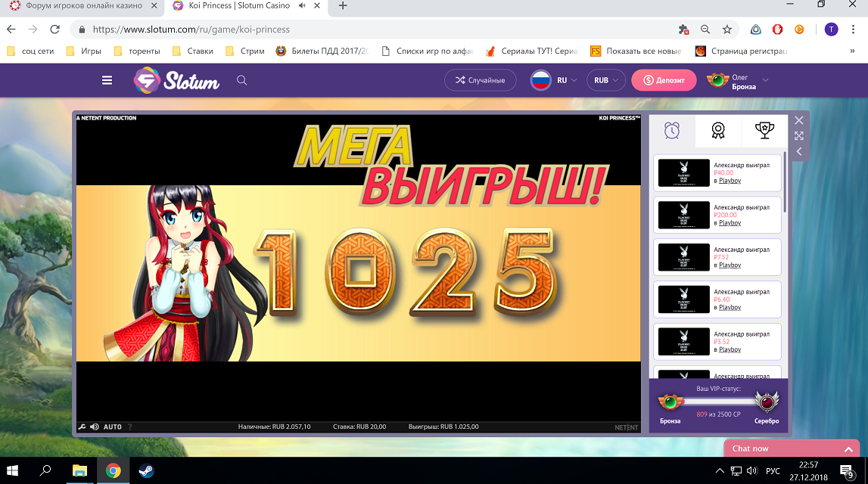Viewport: 868px width, 484px height.
Task: Click the browser forward arrow
Action: tap(33, 29)
